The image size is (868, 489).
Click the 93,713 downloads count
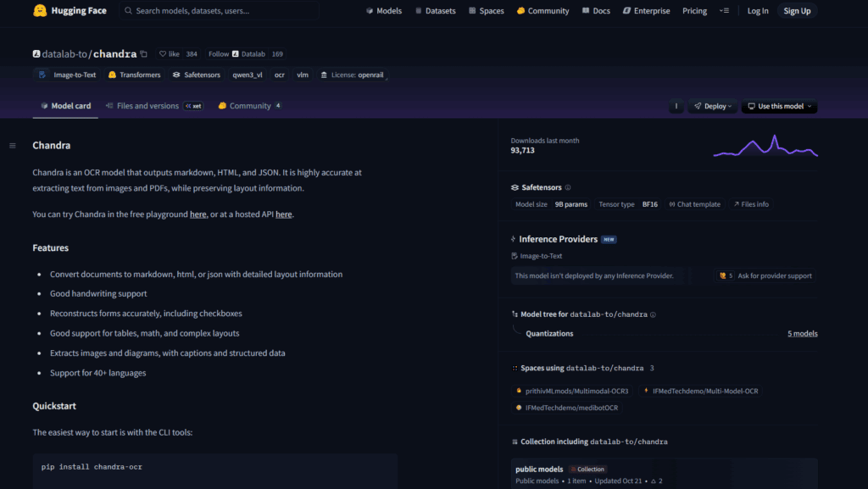[x=522, y=151]
